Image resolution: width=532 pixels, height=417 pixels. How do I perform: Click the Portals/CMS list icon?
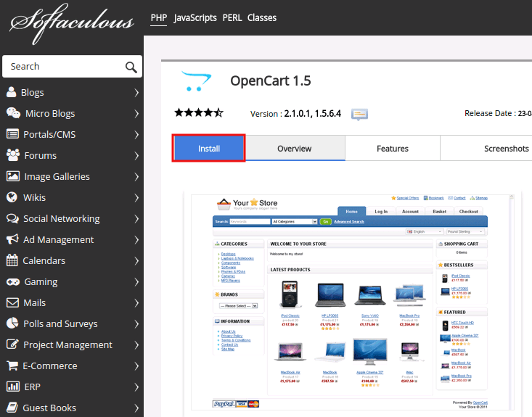[12, 134]
